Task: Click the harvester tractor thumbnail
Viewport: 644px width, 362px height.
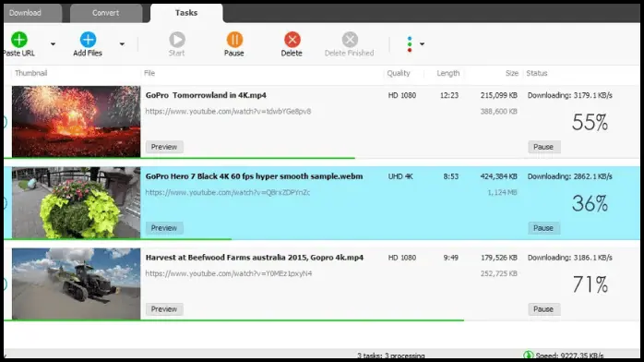Action: (x=76, y=284)
